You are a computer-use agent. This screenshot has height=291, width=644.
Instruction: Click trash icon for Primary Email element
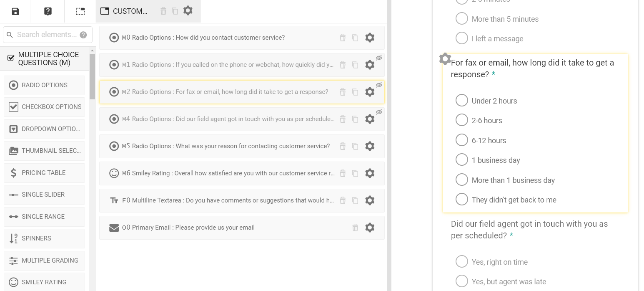point(355,228)
